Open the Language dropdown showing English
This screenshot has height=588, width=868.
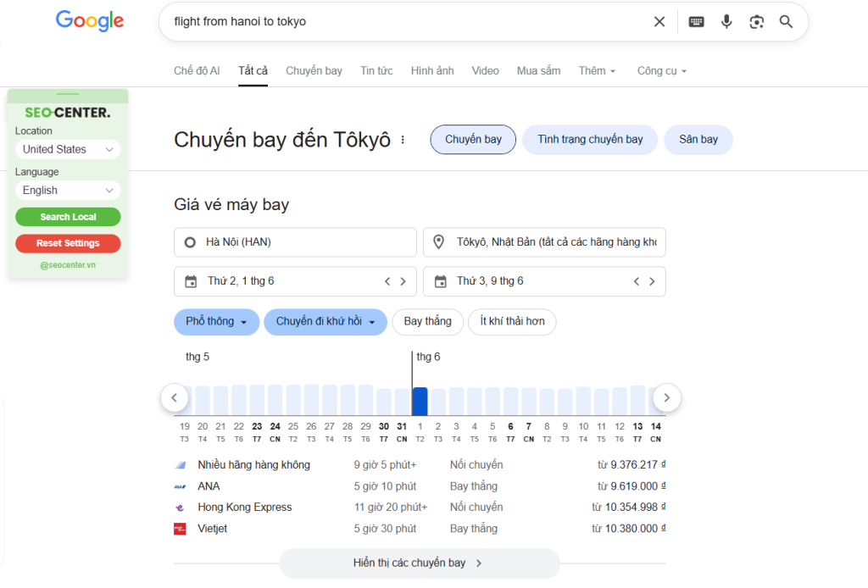pos(67,190)
